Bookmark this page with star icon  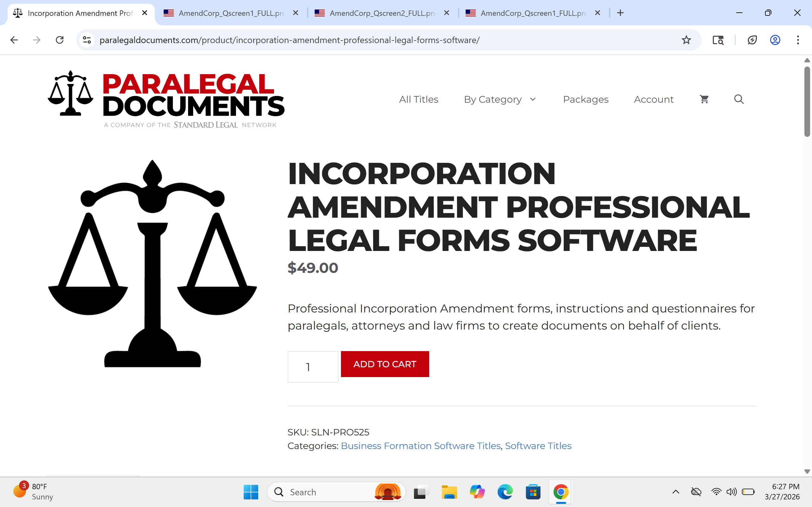tap(686, 40)
